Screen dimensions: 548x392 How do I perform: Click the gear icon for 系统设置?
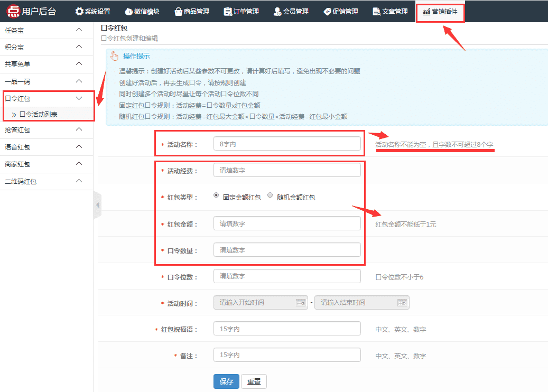[x=79, y=12]
